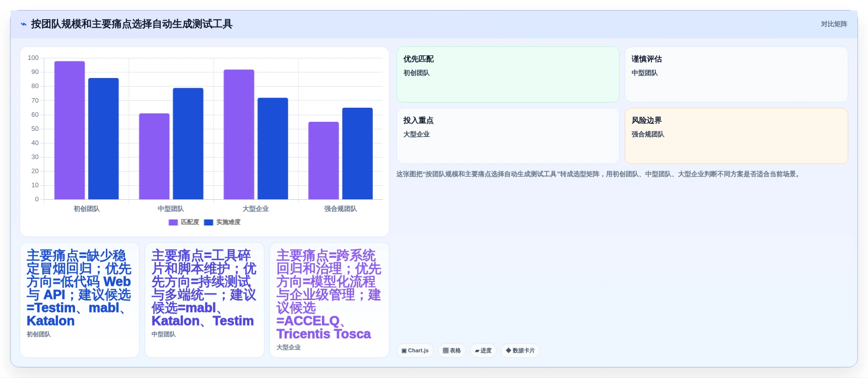This screenshot has height=378, width=868.
Task: Click the 100 y-axis value
Action: pos(33,58)
